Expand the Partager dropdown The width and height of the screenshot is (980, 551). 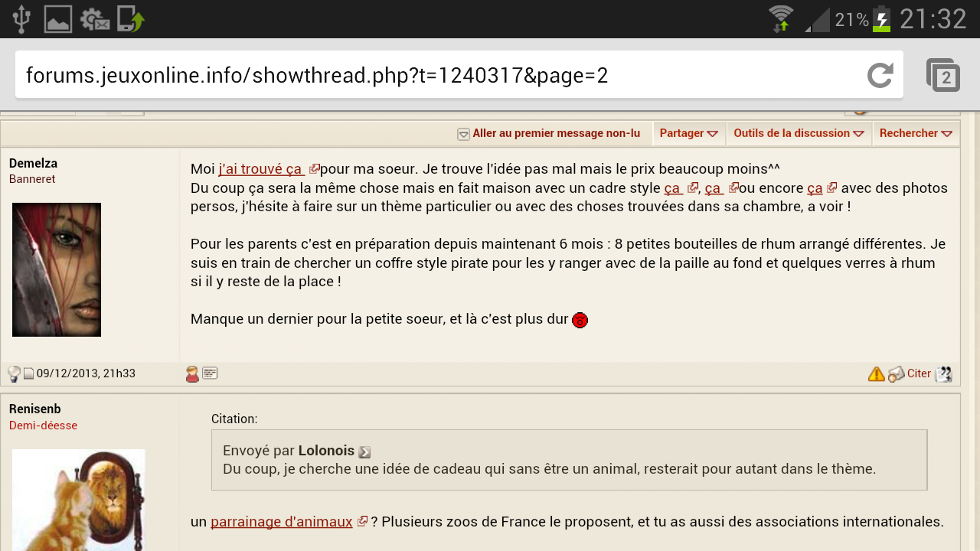(x=688, y=133)
